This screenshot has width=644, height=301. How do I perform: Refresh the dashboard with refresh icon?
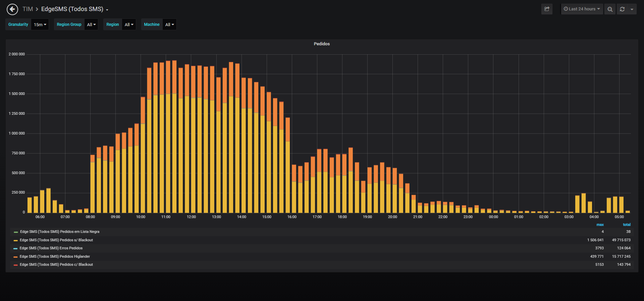click(622, 9)
